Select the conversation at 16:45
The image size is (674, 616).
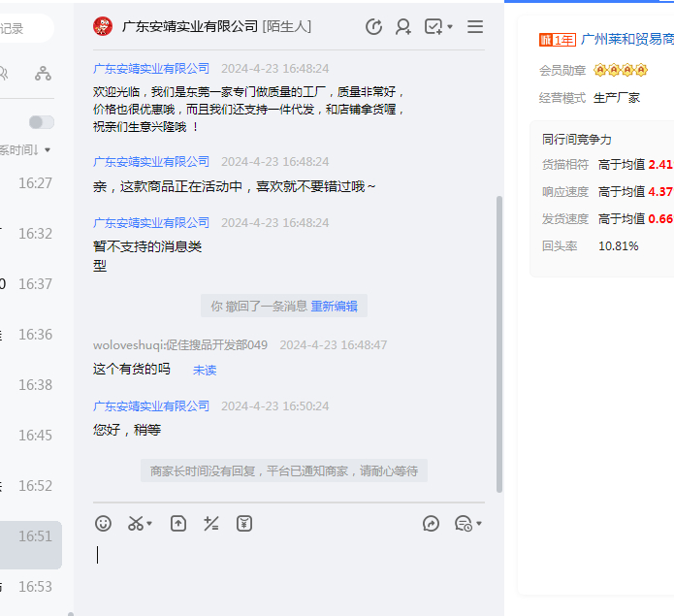click(x=30, y=435)
